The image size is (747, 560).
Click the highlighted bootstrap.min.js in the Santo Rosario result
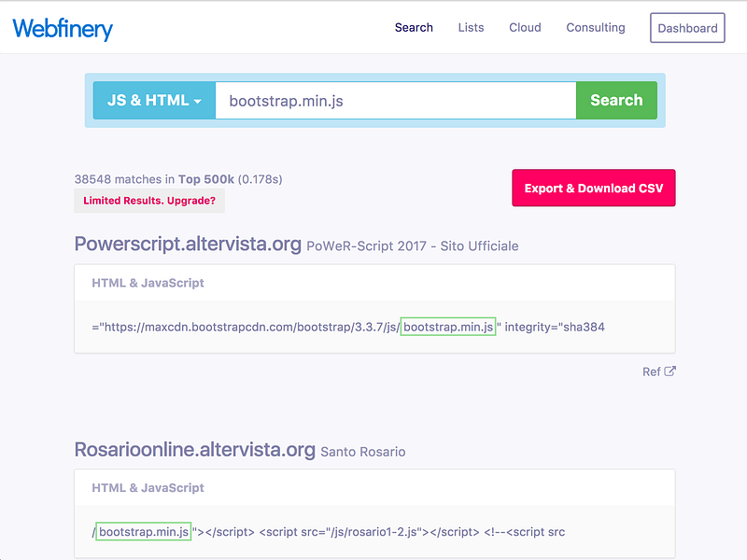(x=142, y=531)
